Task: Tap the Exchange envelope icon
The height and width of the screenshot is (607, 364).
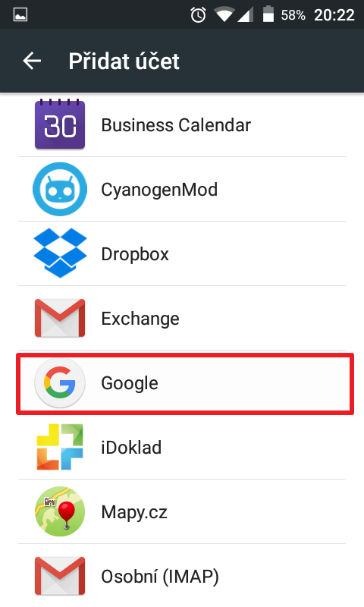Action: pos(60,318)
